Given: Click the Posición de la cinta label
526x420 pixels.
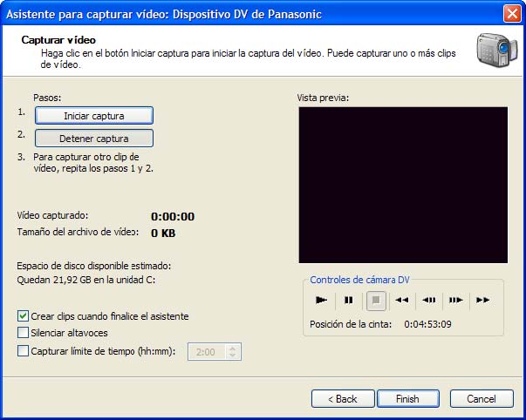Looking at the screenshot, I should point(351,324).
